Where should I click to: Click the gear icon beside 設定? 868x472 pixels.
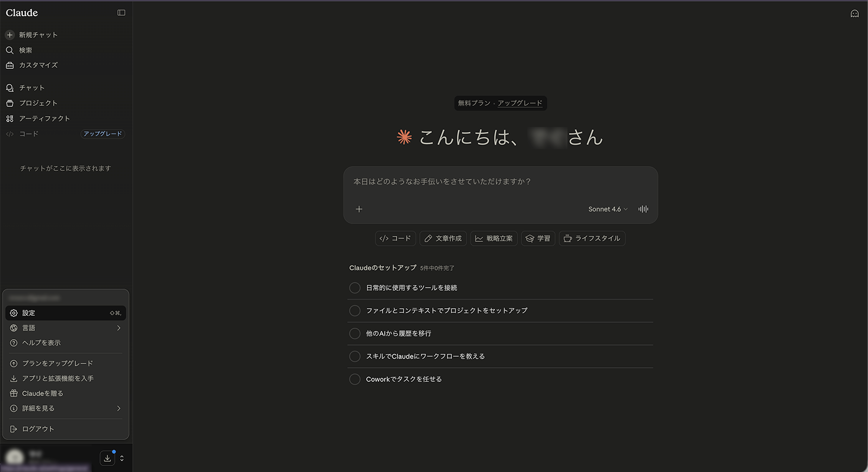[14, 313]
